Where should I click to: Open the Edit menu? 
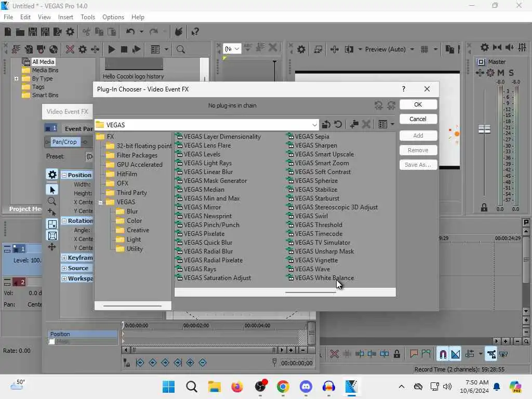click(25, 17)
